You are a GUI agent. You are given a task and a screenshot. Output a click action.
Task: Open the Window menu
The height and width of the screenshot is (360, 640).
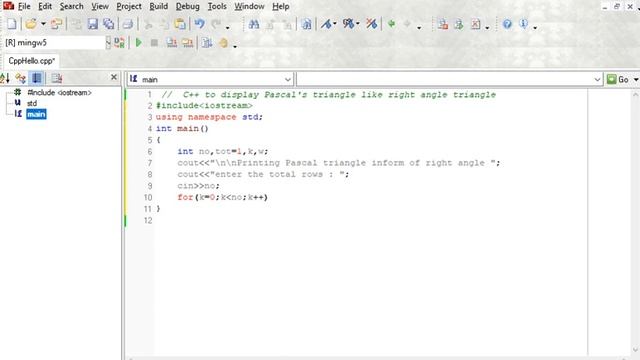[x=249, y=7]
